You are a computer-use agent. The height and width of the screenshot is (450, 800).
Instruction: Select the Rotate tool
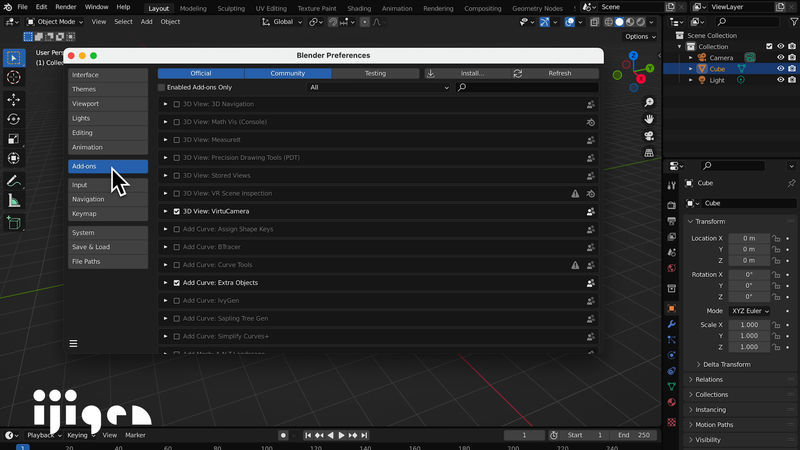pyautogui.click(x=14, y=119)
